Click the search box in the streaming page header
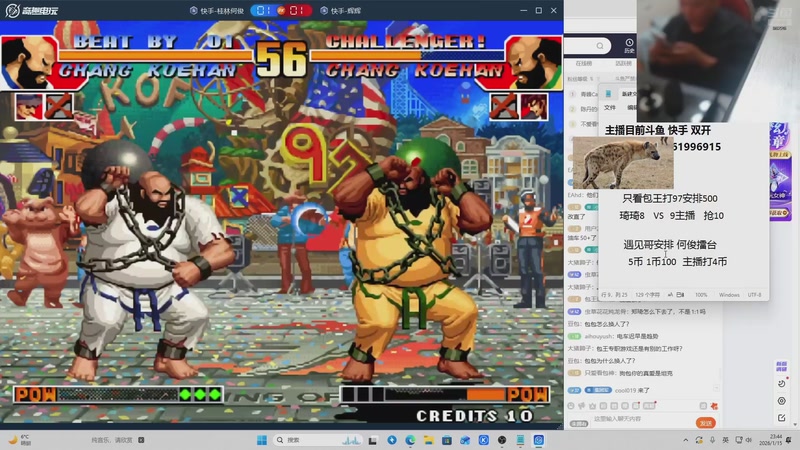The height and width of the screenshot is (450, 800). (x=587, y=46)
